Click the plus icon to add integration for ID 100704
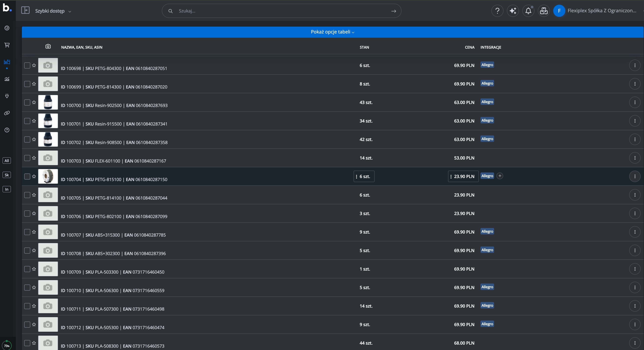The image size is (644, 350). [x=499, y=176]
